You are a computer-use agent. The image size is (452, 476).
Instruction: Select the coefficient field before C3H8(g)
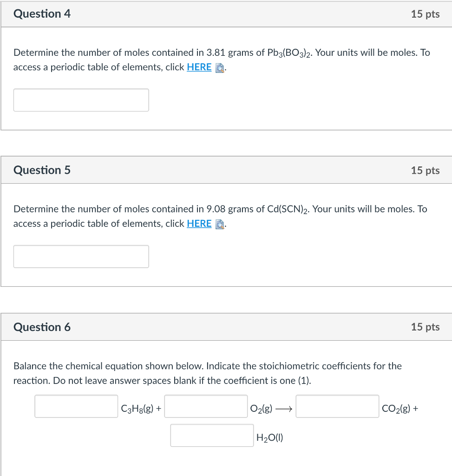76,406
